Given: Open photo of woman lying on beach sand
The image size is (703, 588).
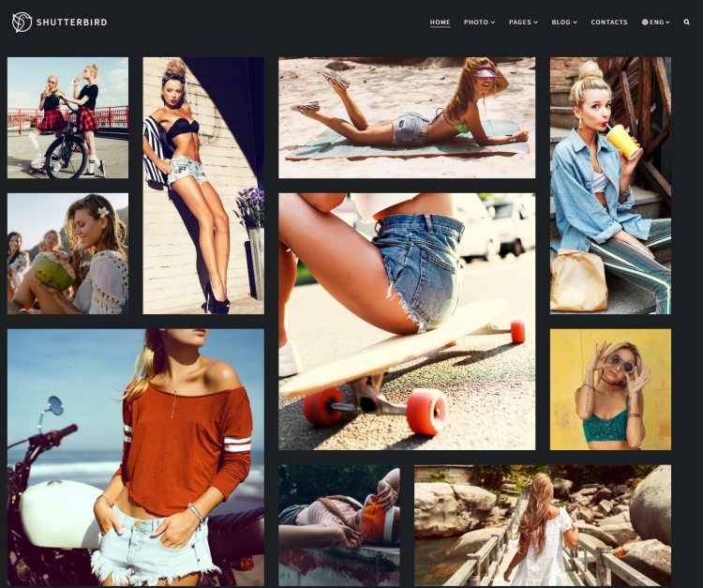Looking at the screenshot, I should [407, 117].
